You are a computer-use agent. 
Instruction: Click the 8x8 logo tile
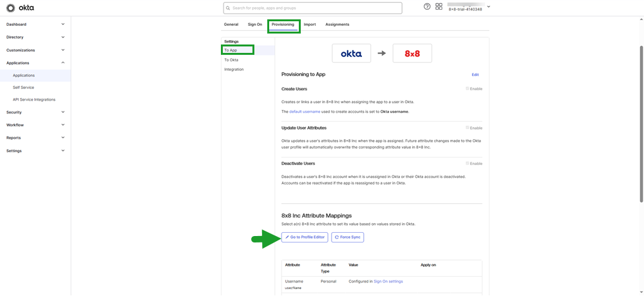click(x=412, y=53)
